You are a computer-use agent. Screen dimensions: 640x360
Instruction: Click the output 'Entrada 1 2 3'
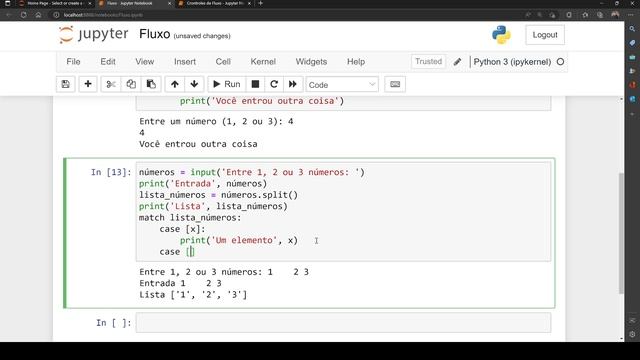pyautogui.click(x=180, y=283)
